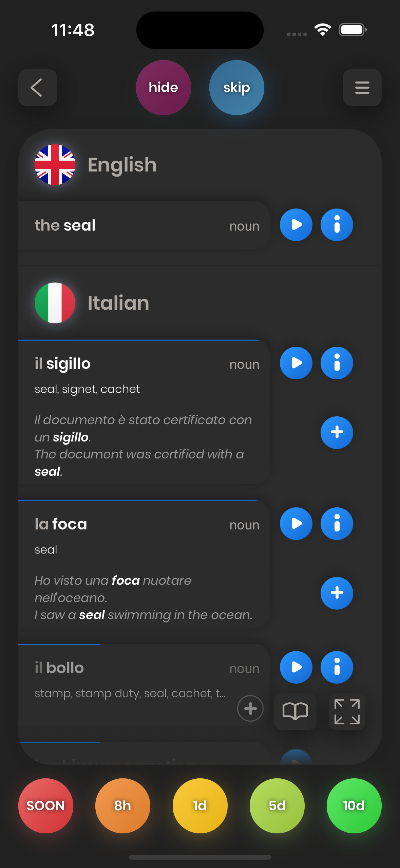Expand card to fullscreen
Viewport: 400px width, 868px height.
point(347,711)
